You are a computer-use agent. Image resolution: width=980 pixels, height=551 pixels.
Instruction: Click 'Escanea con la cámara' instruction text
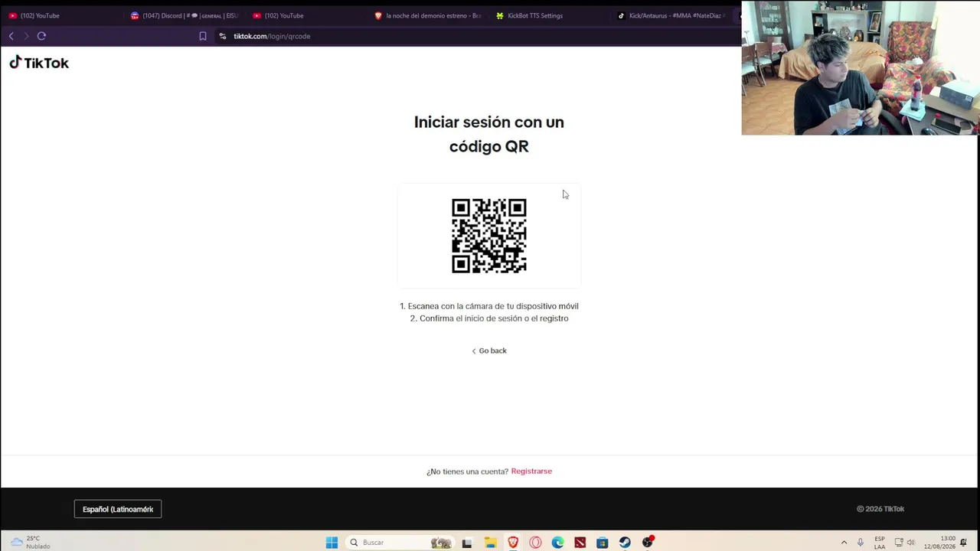point(489,306)
